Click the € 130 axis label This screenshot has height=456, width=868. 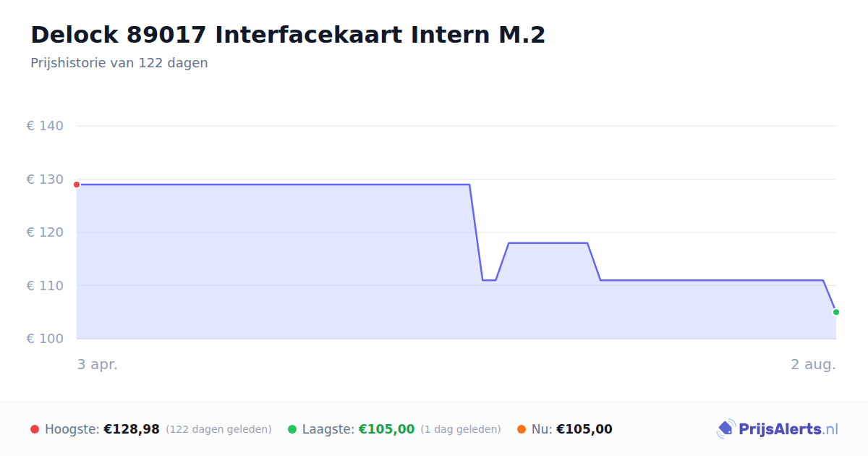coord(45,180)
